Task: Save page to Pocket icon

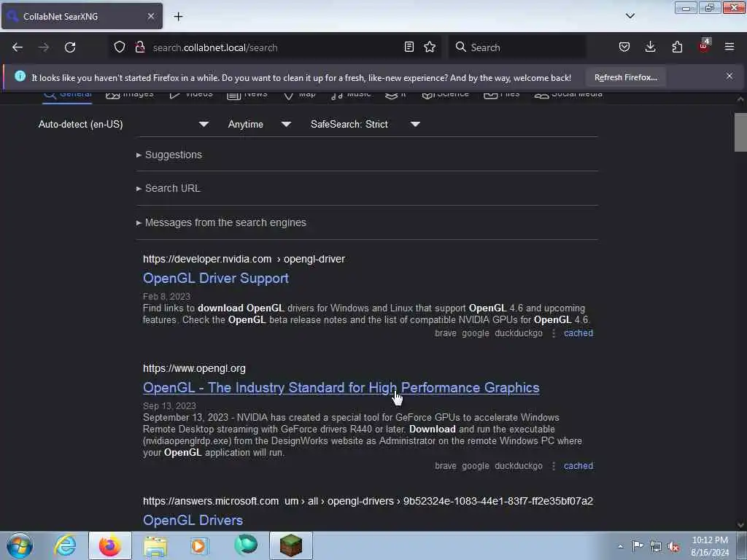Action: (624, 47)
